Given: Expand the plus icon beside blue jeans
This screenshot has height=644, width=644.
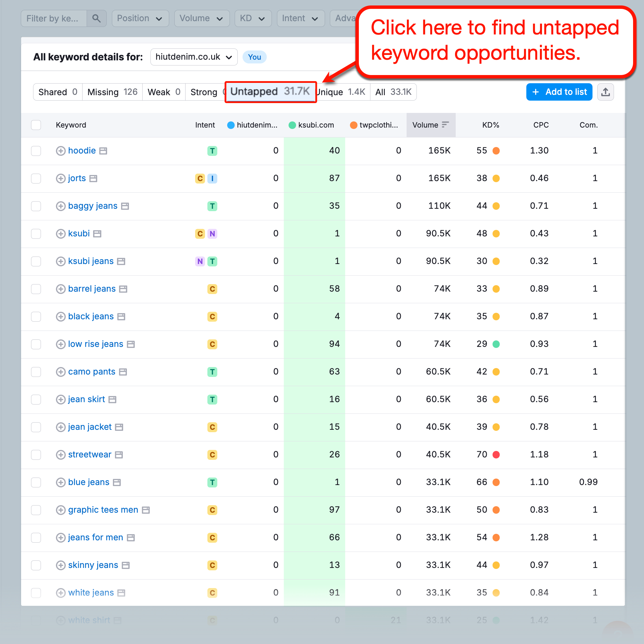Looking at the screenshot, I should point(60,482).
